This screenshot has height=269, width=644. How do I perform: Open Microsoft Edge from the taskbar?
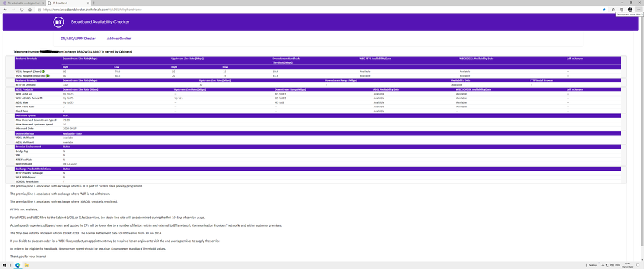[17, 265]
